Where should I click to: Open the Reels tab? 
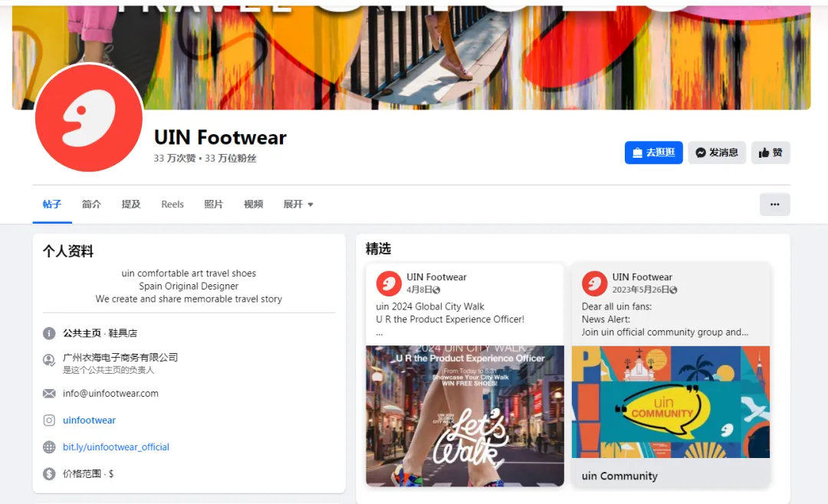point(172,205)
